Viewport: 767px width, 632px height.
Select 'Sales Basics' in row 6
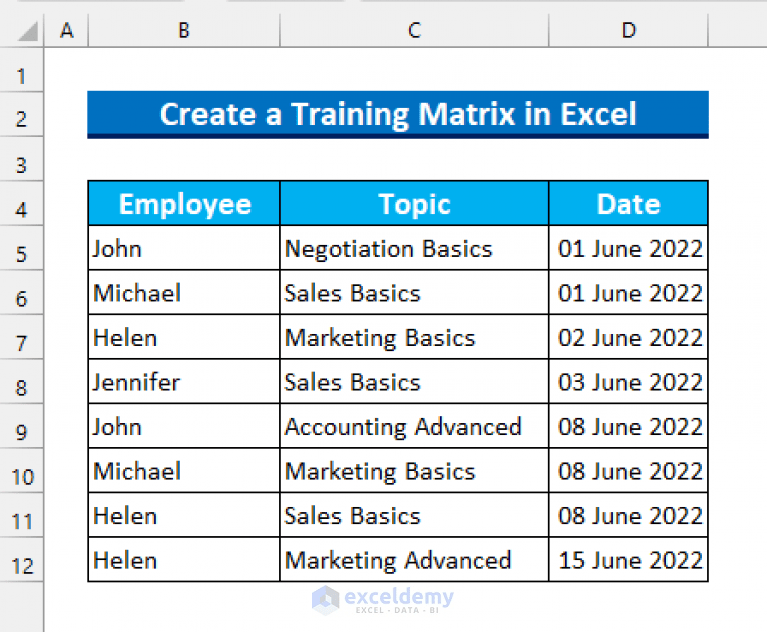pos(414,293)
